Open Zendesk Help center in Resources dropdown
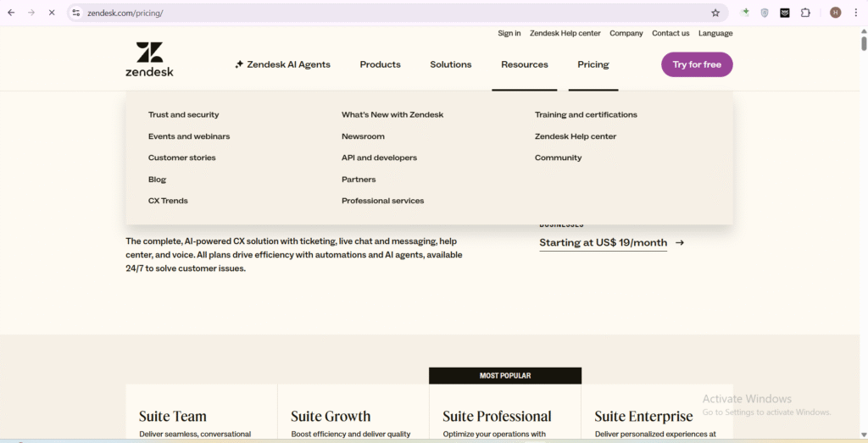 [576, 136]
